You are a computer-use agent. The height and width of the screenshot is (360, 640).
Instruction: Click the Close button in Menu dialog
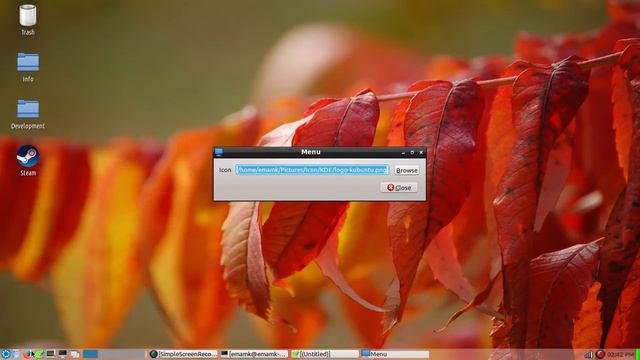399,187
